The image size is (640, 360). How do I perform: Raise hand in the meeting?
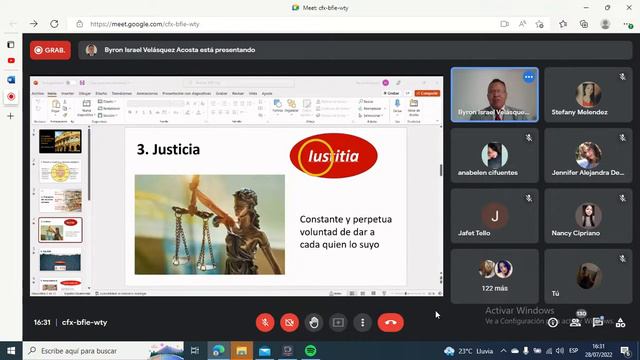[314, 322]
